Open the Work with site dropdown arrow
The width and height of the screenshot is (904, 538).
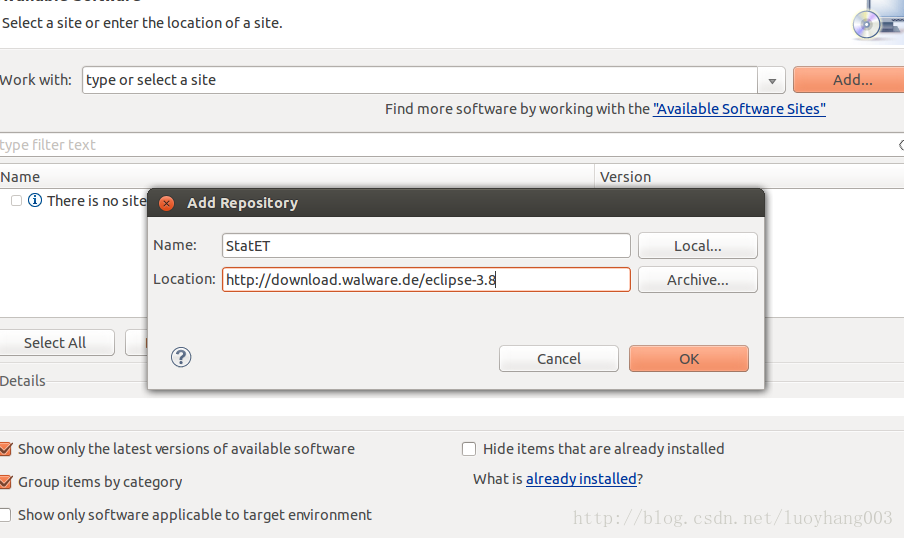click(x=772, y=80)
